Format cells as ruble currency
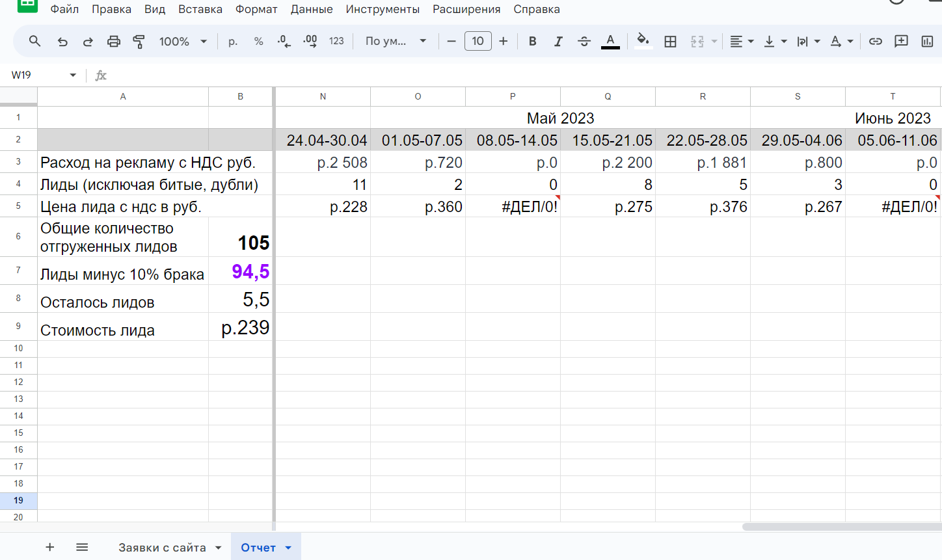This screenshot has height=560, width=942. pyautogui.click(x=233, y=41)
